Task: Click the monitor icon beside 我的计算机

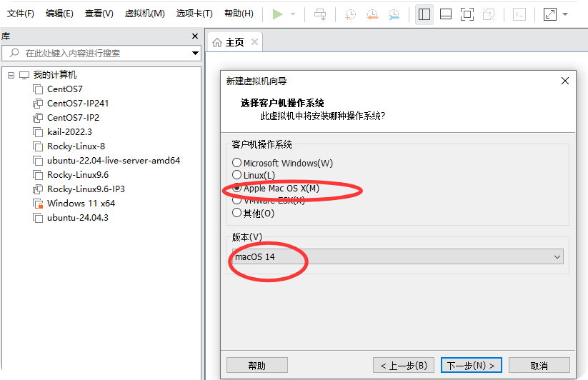Action: tap(24, 75)
